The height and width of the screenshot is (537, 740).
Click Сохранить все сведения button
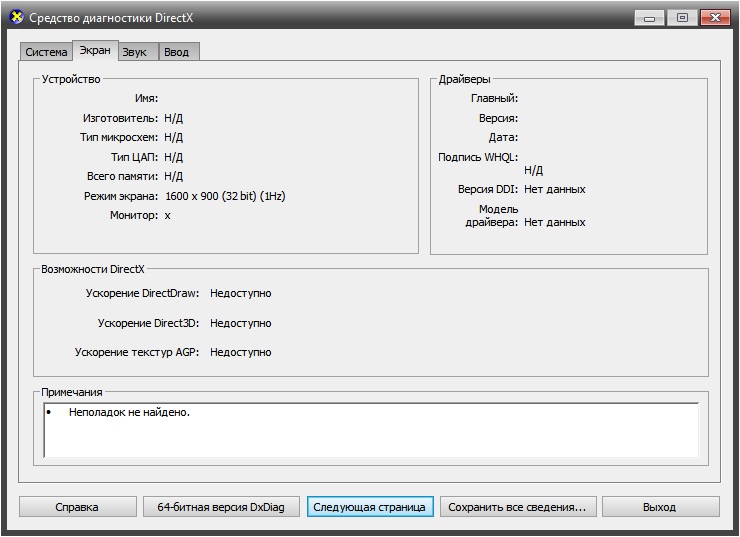[x=518, y=507]
